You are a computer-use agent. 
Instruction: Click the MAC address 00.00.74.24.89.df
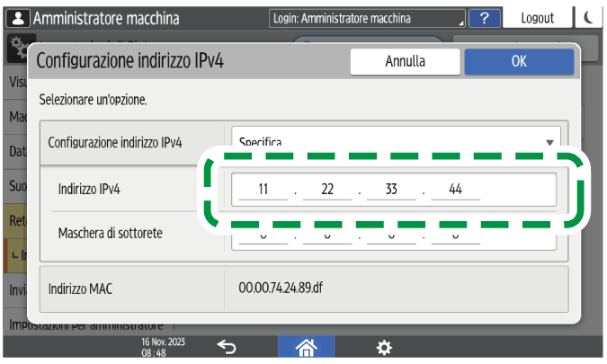click(x=281, y=288)
